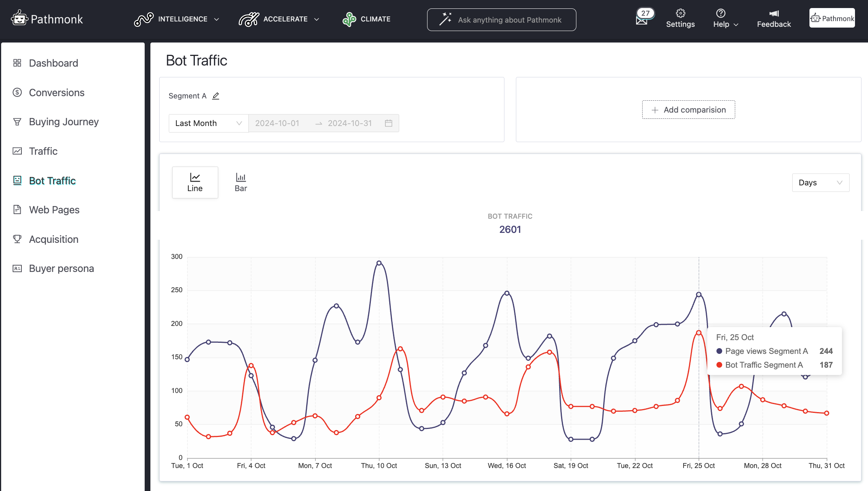868x491 pixels.
Task: Click the Pathmonk account button top right
Action: click(832, 18)
